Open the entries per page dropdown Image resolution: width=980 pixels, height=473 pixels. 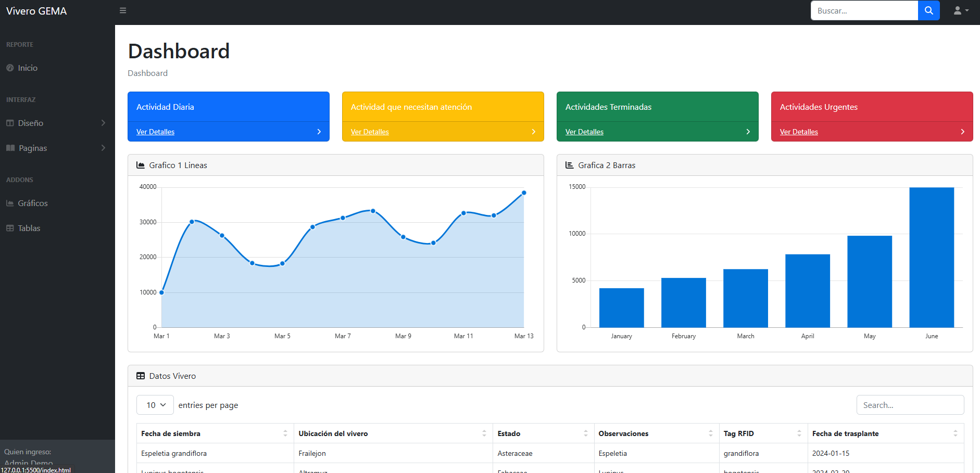click(155, 405)
